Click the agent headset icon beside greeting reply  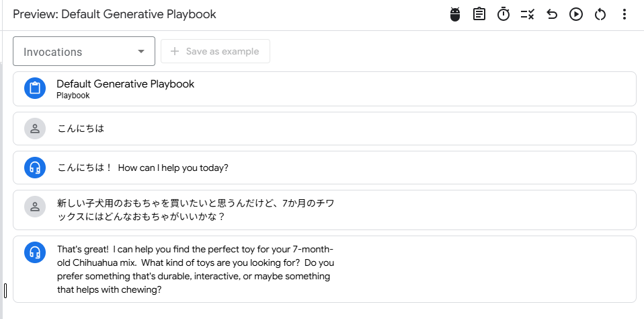(x=35, y=168)
